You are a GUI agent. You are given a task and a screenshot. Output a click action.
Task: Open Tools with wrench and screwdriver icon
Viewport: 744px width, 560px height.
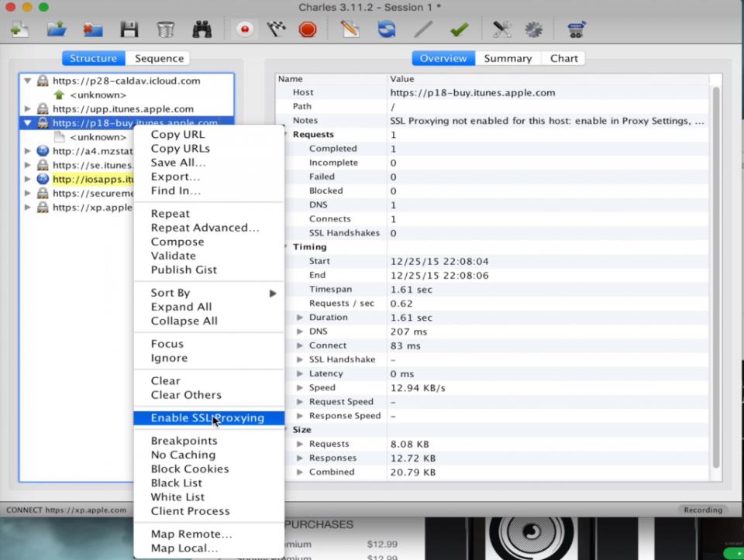coord(501,29)
